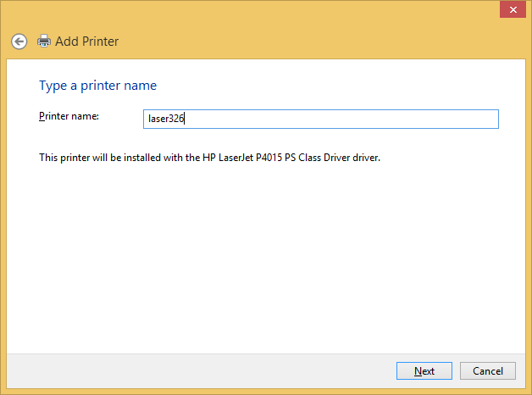This screenshot has height=395, width=532.
Task: Click the "Printer name:" label
Action: pyautogui.click(x=69, y=116)
